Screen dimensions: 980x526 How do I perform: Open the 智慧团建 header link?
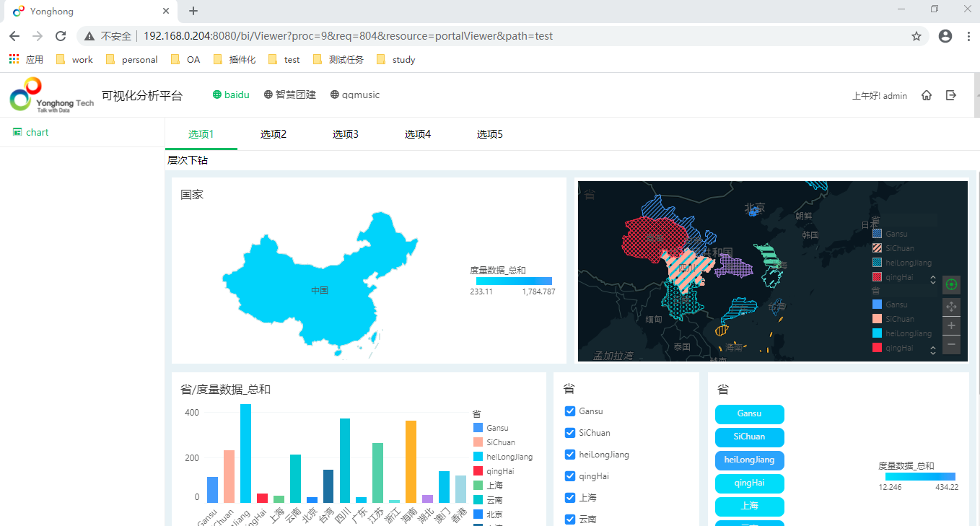290,95
